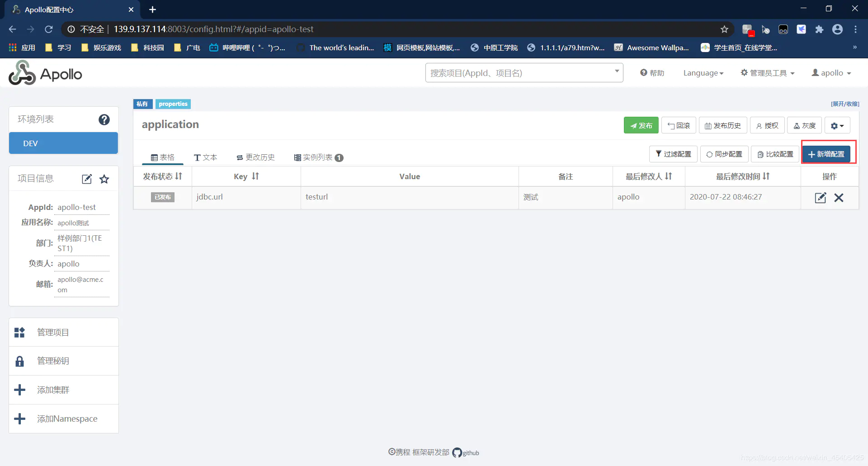Close the Apollo配置中心 browser tab
Image resolution: width=868 pixels, height=466 pixels.
point(131,10)
